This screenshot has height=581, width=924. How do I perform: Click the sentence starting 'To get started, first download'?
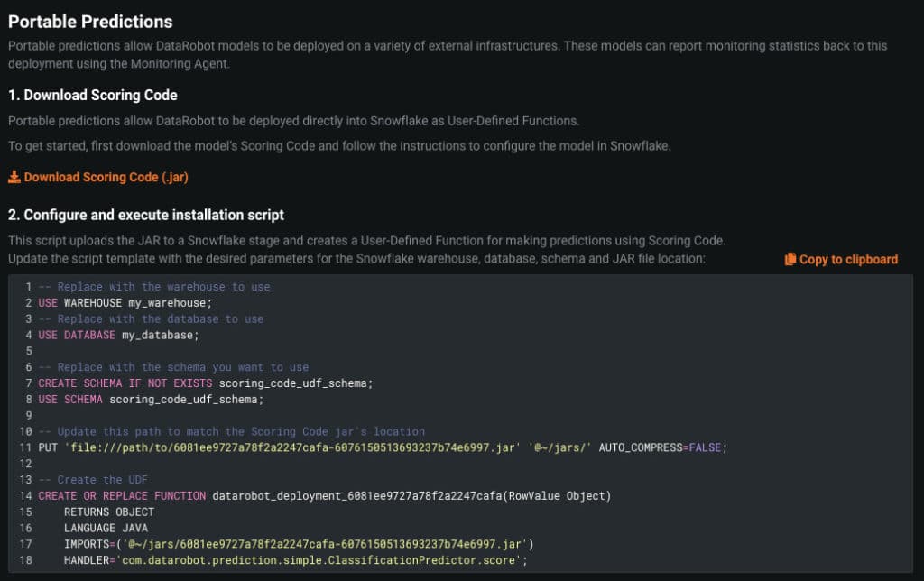tap(339, 146)
